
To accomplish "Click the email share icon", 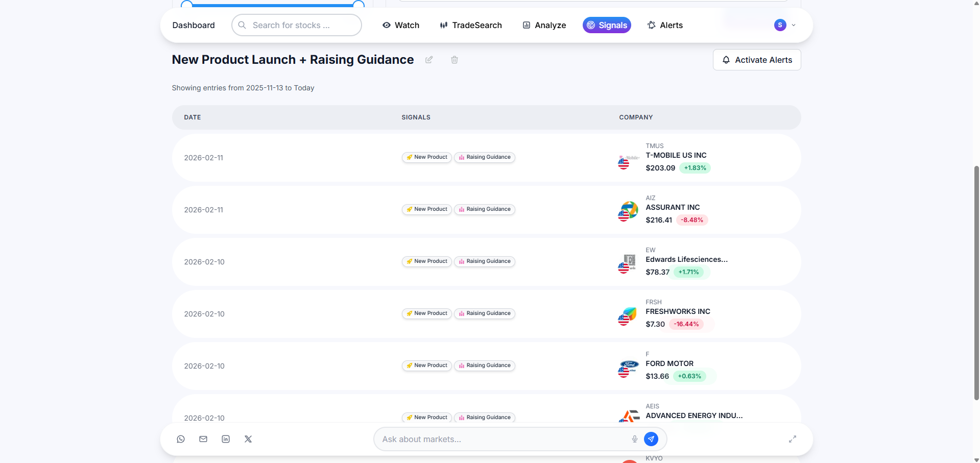I will (x=203, y=439).
